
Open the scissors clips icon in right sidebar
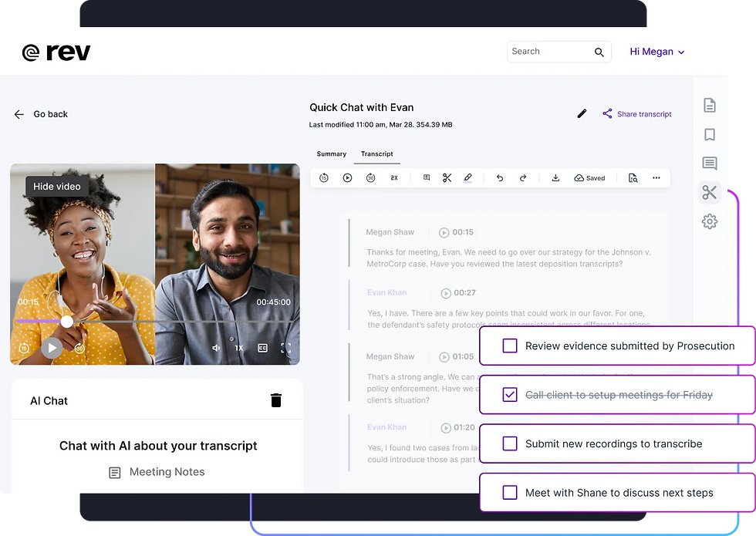click(x=710, y=192)
